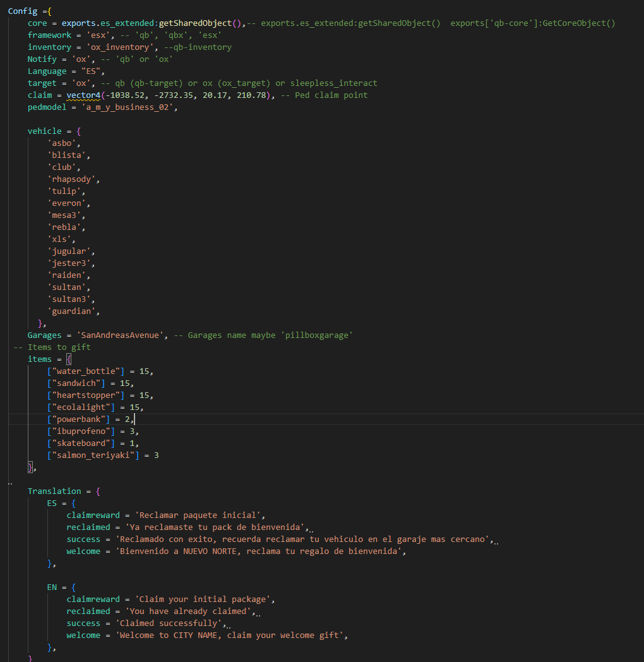The width and height of the screenshot is (644, 662).
Task: Click the 'Claim your initial package' string
Action: [x=203, y=599]
